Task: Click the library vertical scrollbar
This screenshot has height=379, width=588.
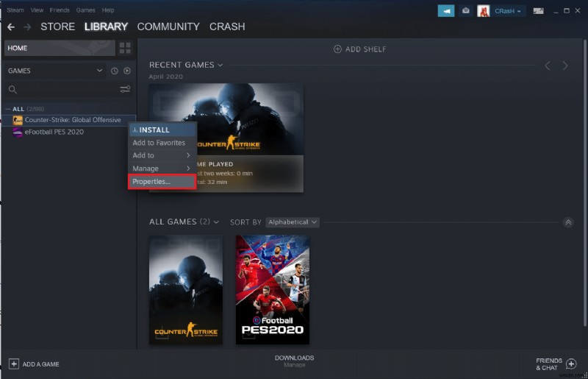Action: pos(584,183)
